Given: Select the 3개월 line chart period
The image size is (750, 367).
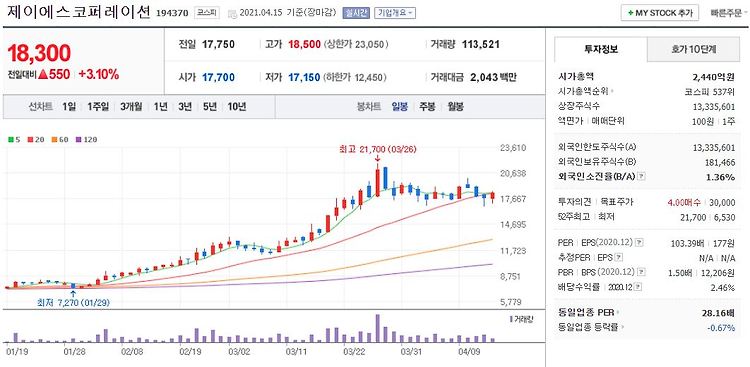Looking at the screenshot, I should (131, 107).
